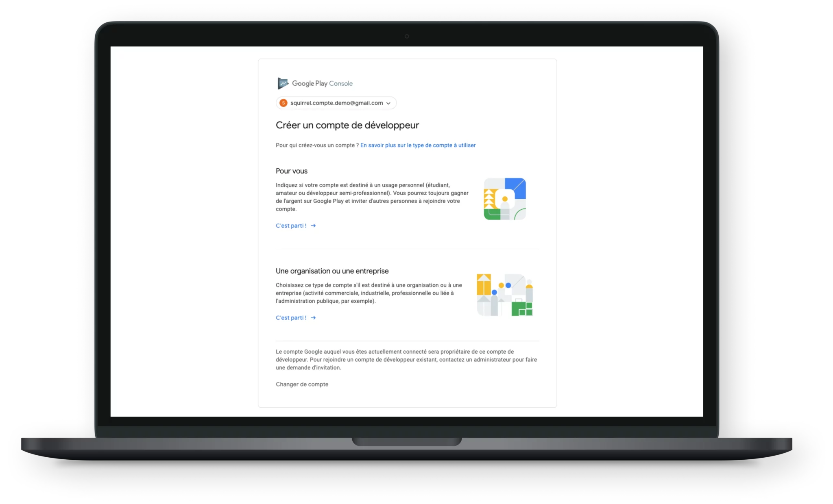Click 'Changer de compte' link
The height and width of the screenshot is (504, 833).
coord(301,384)
